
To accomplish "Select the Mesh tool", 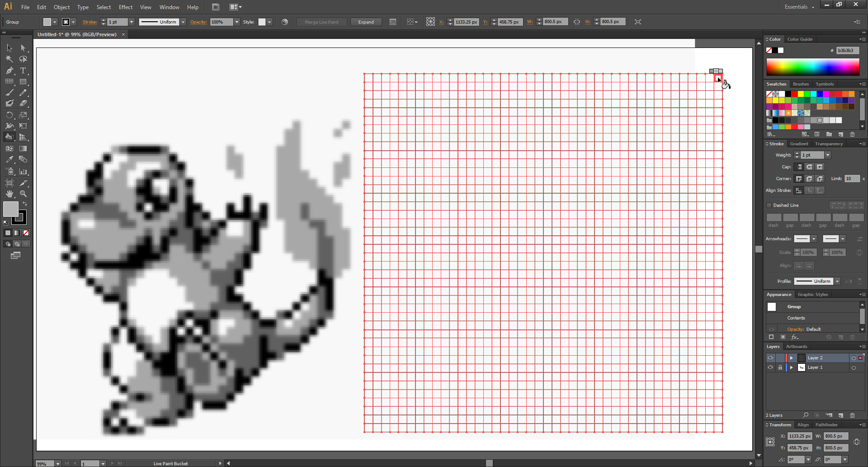I will 9,148.
